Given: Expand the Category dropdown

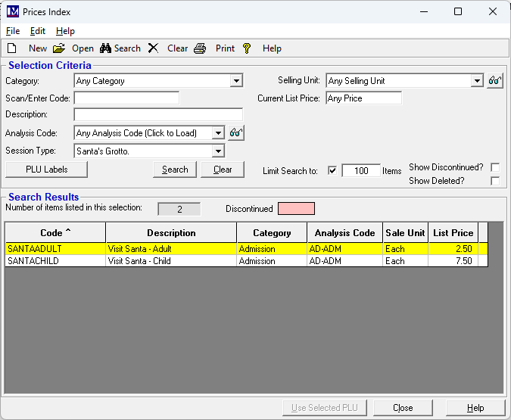Looking at the screenshot, I should (x=236, y=80).
